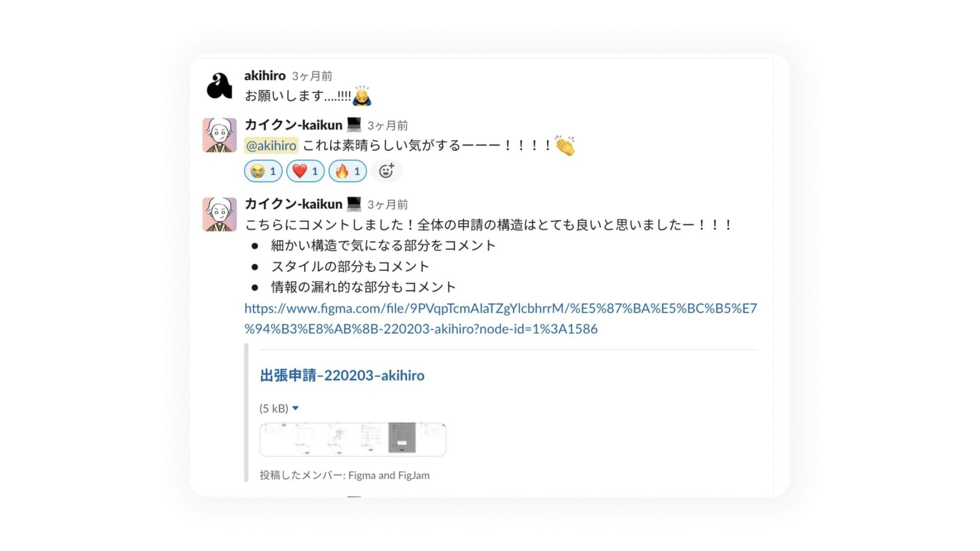Click the laptop status icon on comment message
Image resolution: width=980 pixels, height=551 pixels.
(x=354, y=204)
